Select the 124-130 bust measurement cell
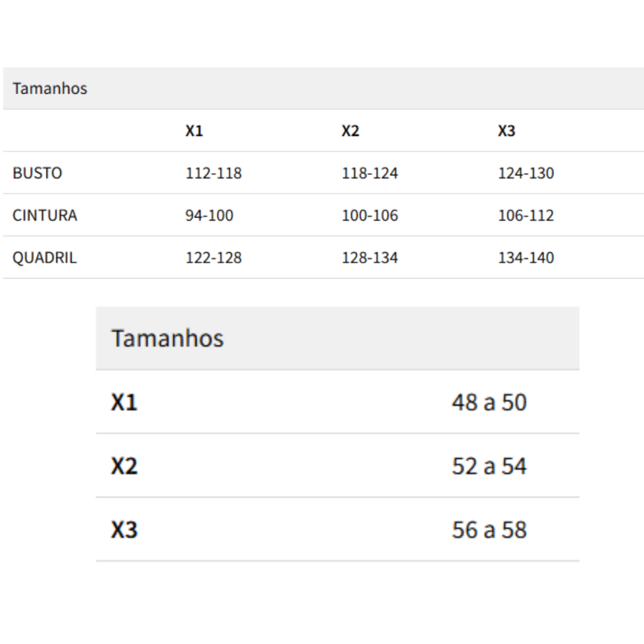The width and height of the screenshot is (644, 644). [x=526, y=173]
